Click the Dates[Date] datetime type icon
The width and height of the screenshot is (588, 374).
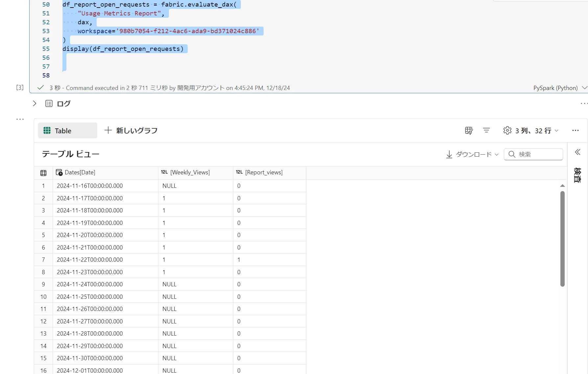tap(59, 172)
